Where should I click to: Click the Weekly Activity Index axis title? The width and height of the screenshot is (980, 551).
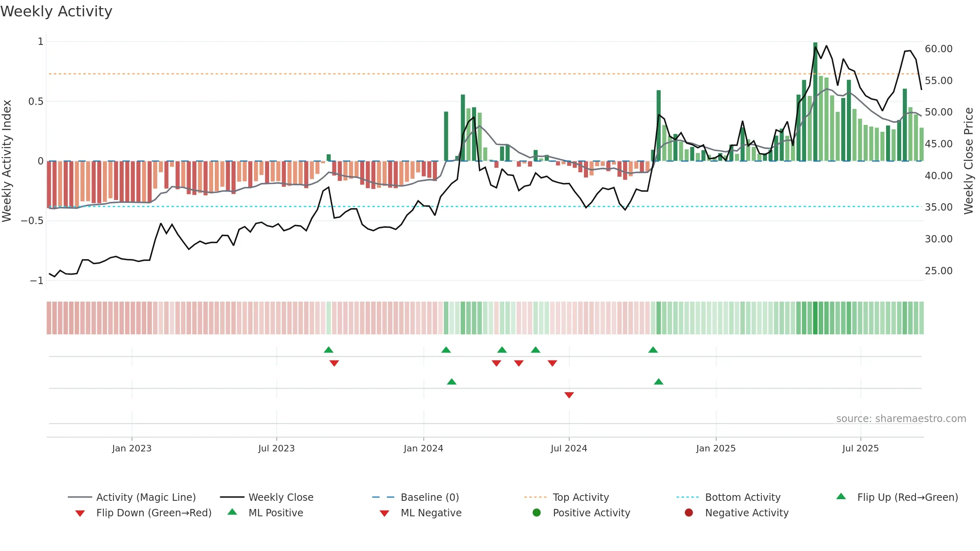(7, 161)
